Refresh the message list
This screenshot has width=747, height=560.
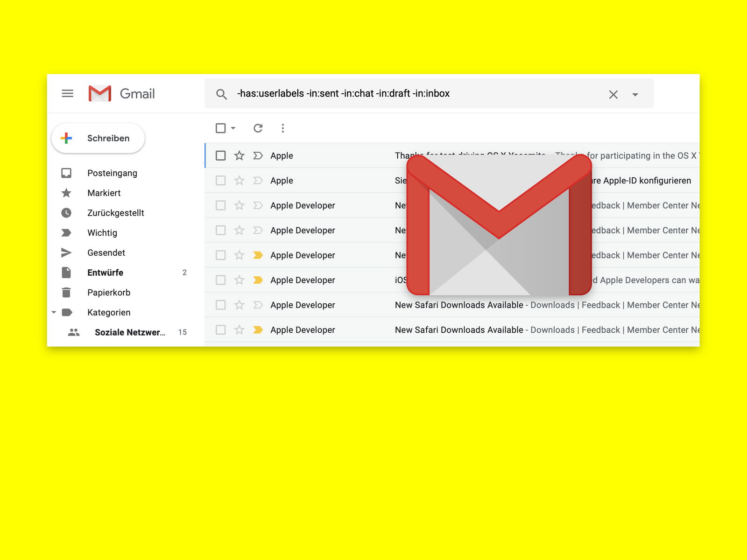coord(258,128)
